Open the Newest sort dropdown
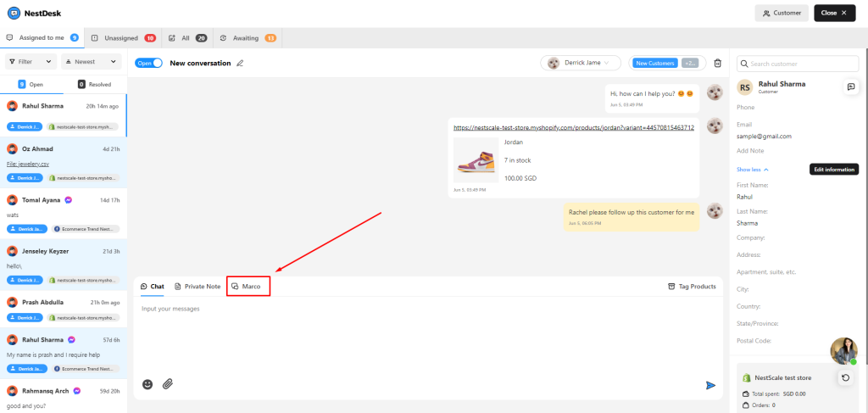868x413 pixels. point(92,61)
